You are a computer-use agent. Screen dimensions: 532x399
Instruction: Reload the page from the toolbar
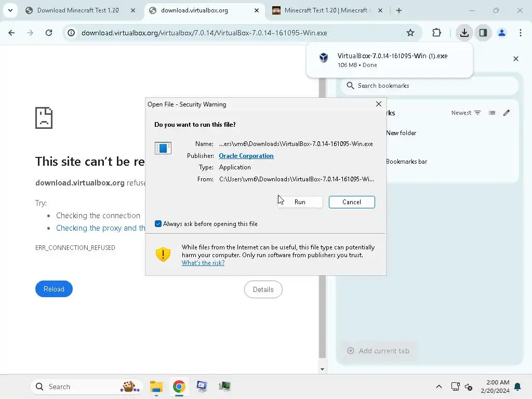(x=49, y=33)
